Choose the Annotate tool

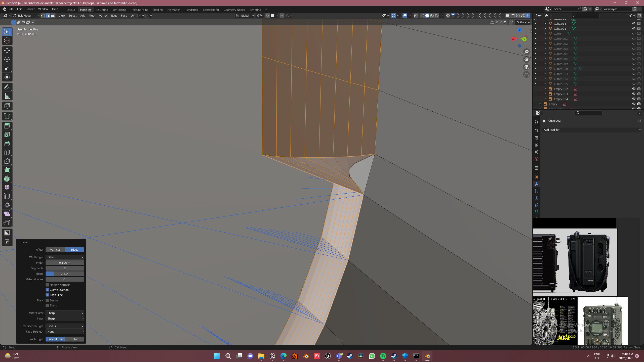tap(7, 87)
